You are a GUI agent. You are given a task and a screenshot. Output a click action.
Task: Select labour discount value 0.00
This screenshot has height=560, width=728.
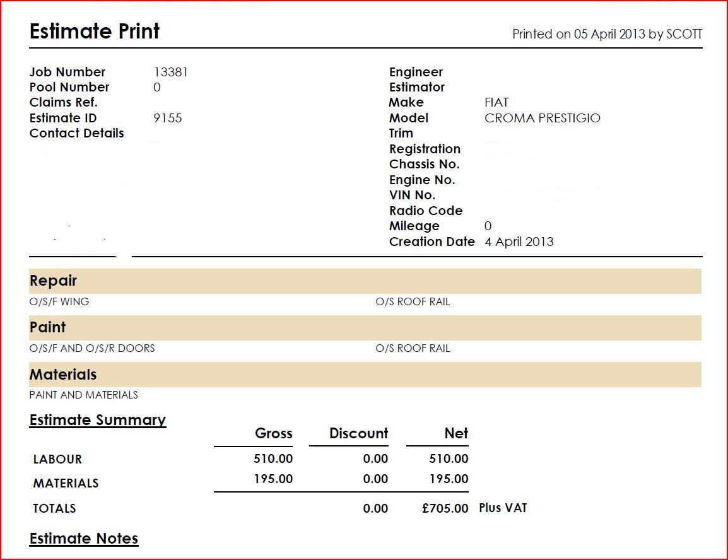375,459
